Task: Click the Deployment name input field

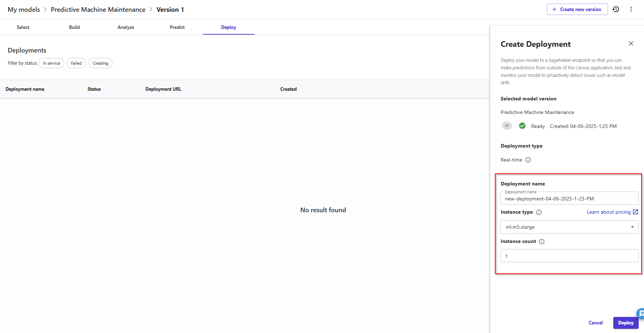Action: coord(569,198)
